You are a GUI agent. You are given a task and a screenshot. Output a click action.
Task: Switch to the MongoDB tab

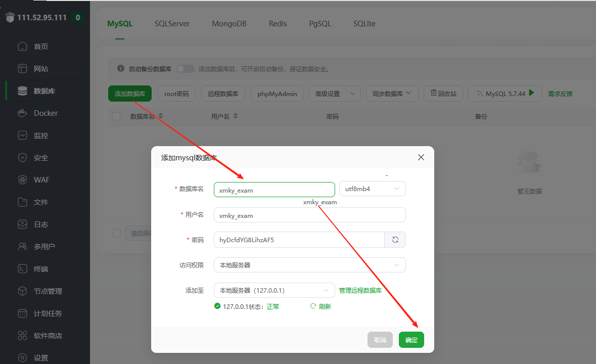[x=229, y=23]
